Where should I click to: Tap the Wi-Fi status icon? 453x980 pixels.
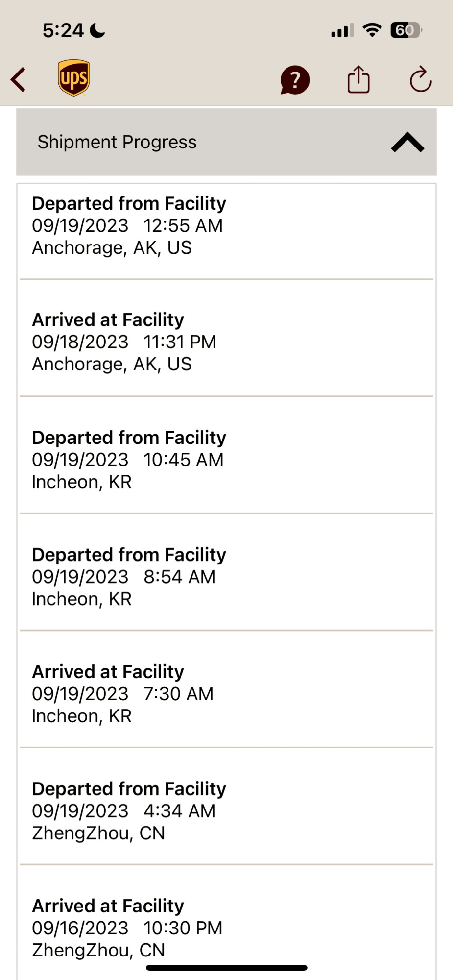[x=372, y=30]
